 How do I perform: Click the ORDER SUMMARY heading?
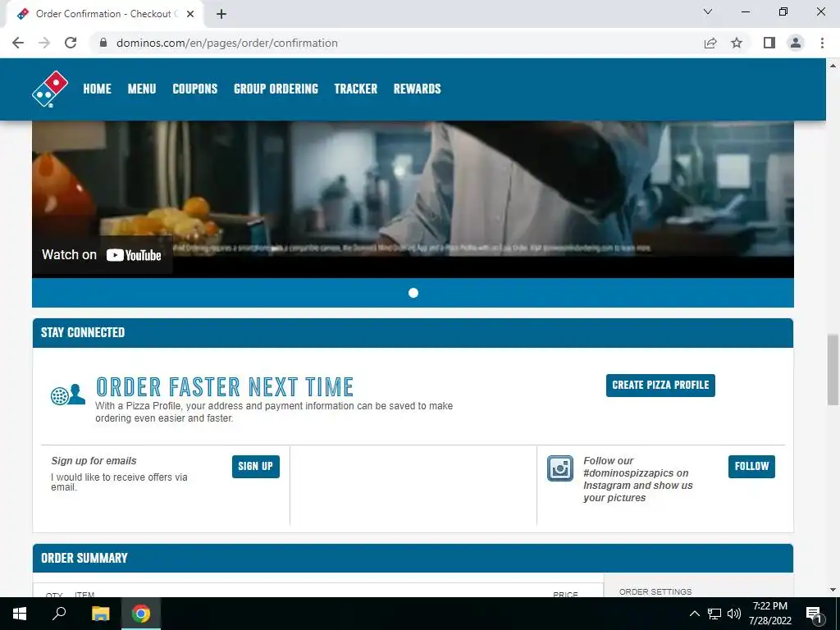tap(84, 558)
